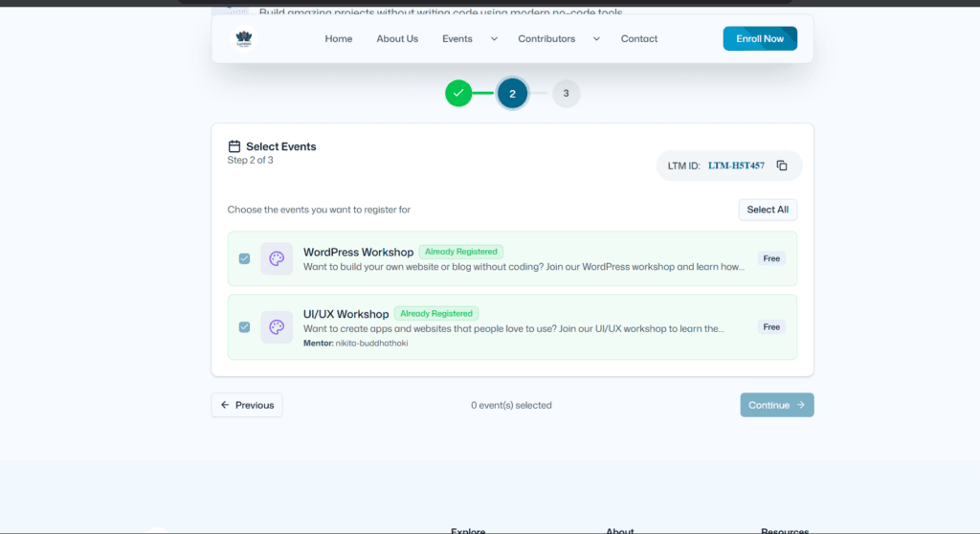Image resolution: width=980 pixels, height=534 pixels.
Task: Click Continue to proceed
Action: pos(776,405)
